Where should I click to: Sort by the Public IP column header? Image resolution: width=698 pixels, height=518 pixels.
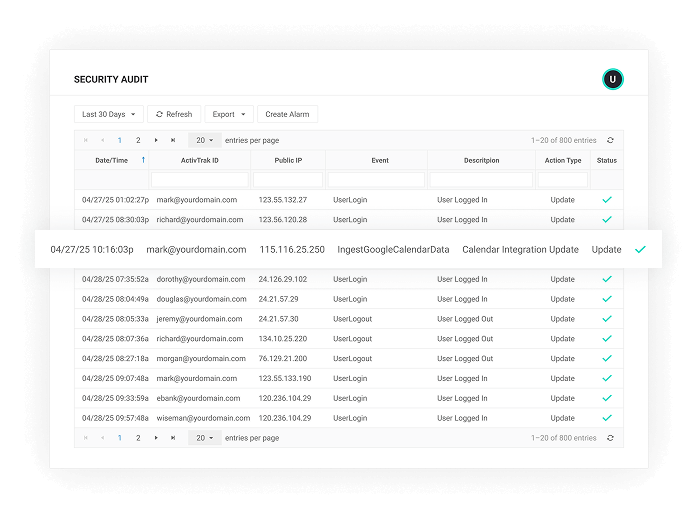pos(288,160)
